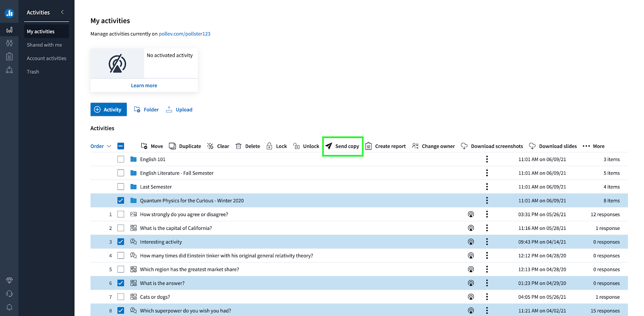The width and height of the screenshot is (644, 316).
Task: Toggle the select-all checkbox in toolbar
Action: tap(121, 146)
